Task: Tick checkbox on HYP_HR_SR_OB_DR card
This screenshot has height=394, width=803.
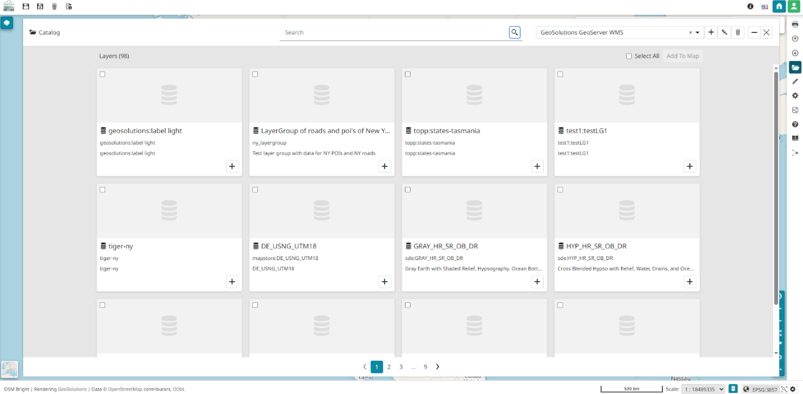Action: coord(560,190)
